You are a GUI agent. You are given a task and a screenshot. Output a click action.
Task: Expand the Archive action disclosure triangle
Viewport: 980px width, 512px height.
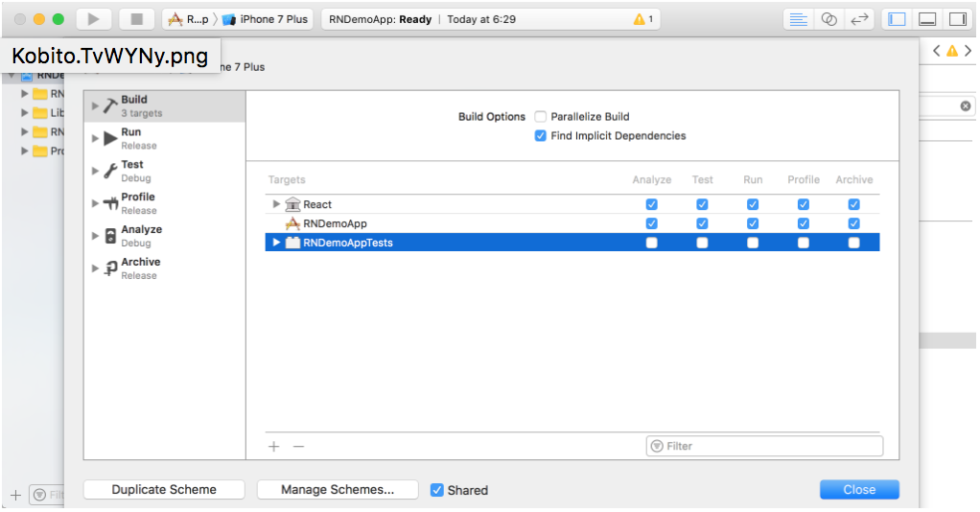[x=95, y=268]
